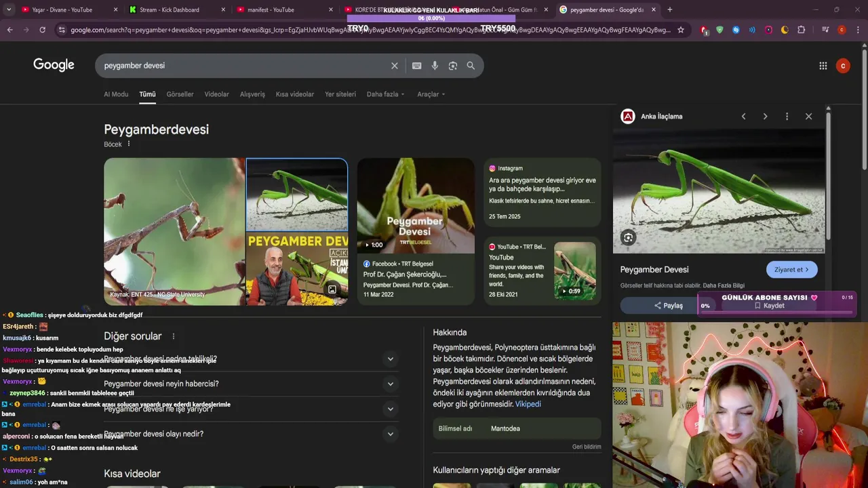Switch to Alışveriş tab
Screen dimensions: 868x488
click(252, 94)
